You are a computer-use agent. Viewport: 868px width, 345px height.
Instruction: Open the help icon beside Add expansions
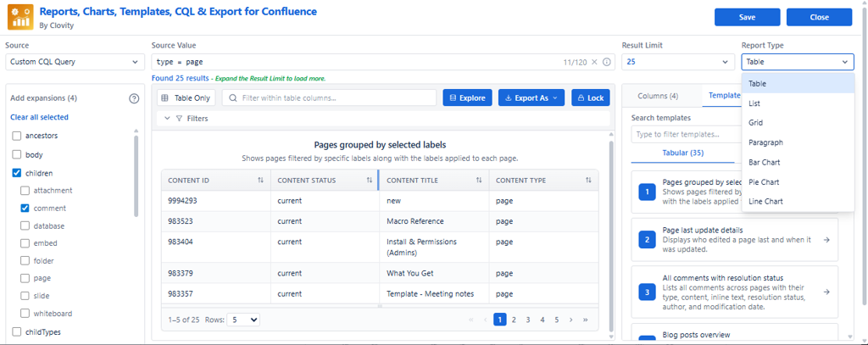point(134,98)
